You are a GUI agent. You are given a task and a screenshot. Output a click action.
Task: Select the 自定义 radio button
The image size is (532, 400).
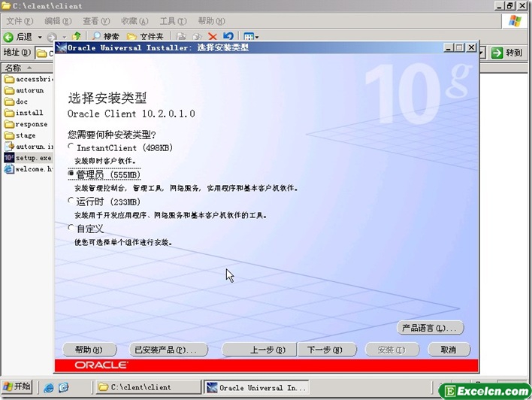[x=71, y=228]
